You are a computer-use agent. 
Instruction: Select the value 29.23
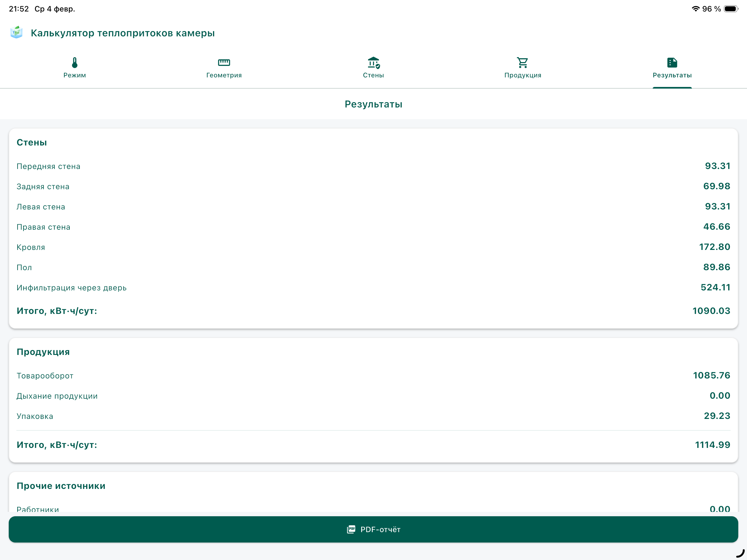pos(717,416)
